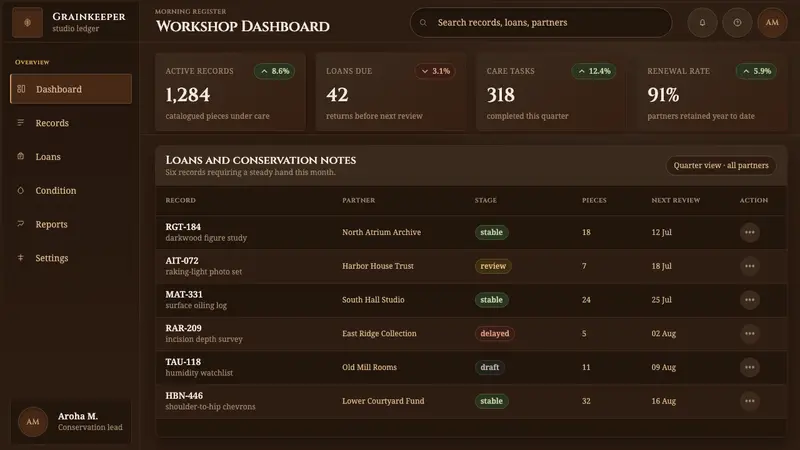This screenshot has width=800, height=450.
Task: Click the help icon beside notifications
Action: point(737,22)
